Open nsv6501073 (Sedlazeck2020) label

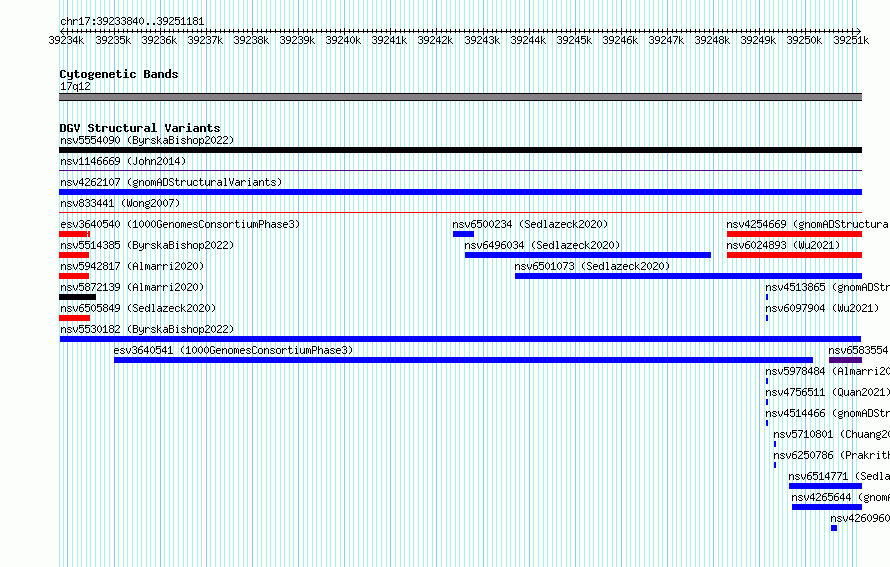tap(592, 266)
